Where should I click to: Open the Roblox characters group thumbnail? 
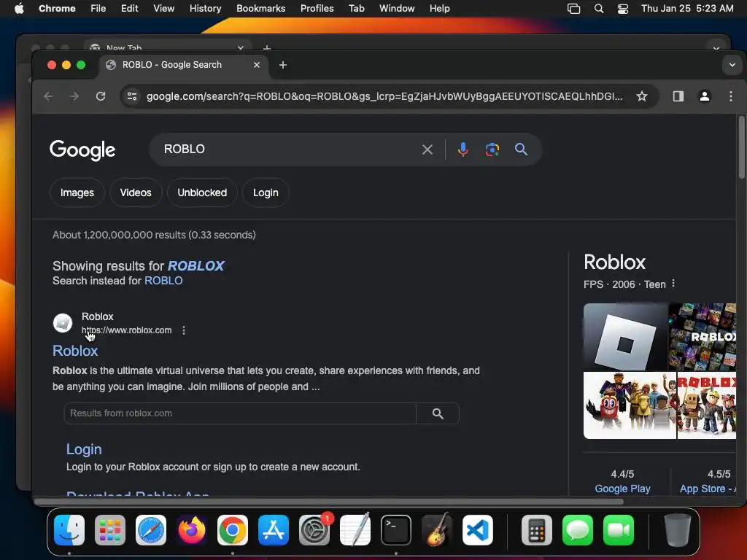click(630, 405)
